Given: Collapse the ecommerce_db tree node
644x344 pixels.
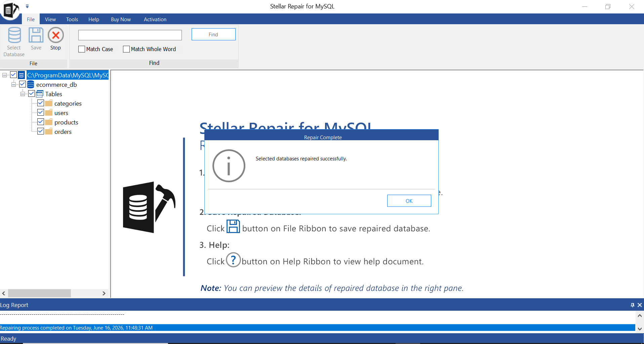Looking at the screenshot, I should [13, 84].
